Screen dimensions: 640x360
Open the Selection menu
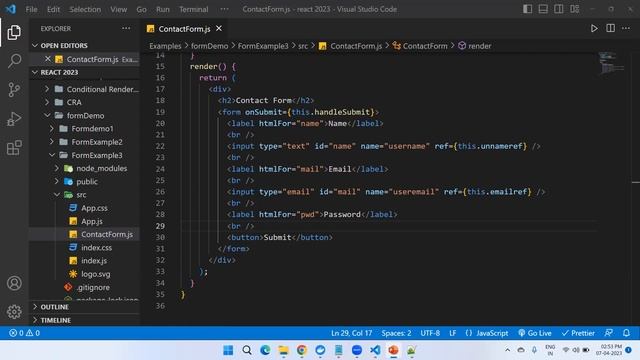(85, 9)
